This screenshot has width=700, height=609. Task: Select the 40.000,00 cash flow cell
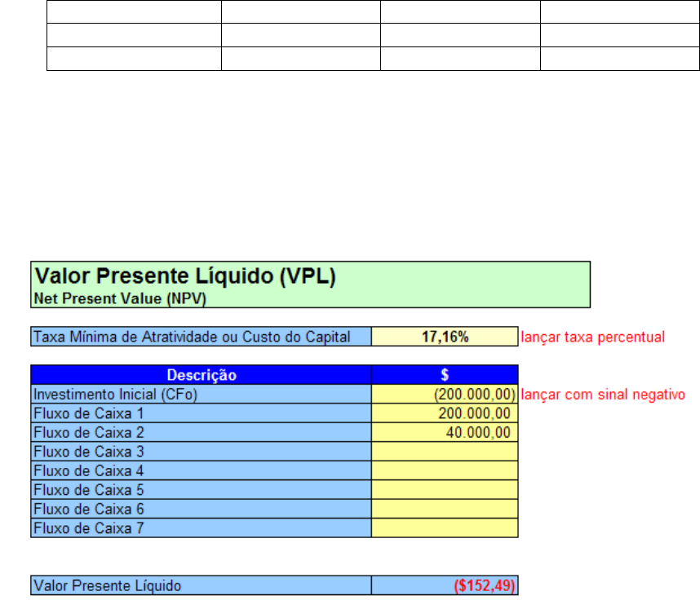click(x=445, y=432)
